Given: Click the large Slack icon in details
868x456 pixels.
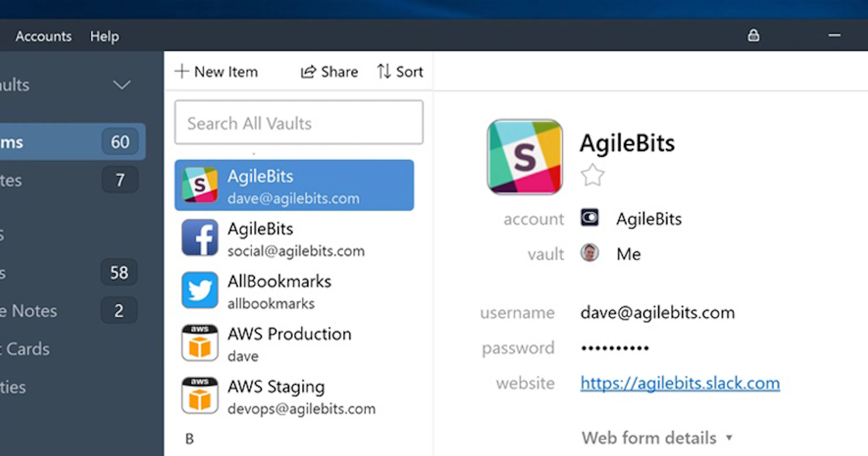Looking at the screenshot, I should (x=525, y=157).
